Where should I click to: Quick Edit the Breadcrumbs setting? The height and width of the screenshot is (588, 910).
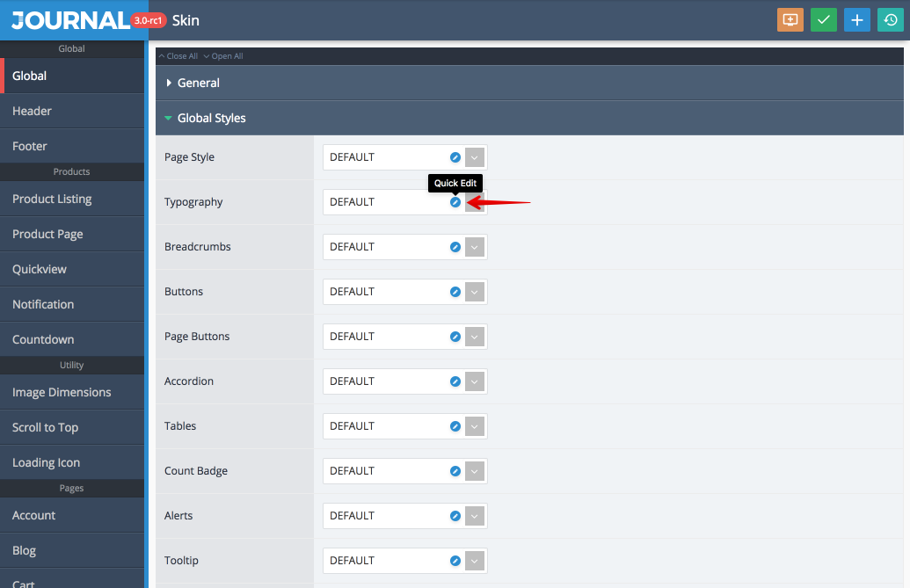[455, 247]
